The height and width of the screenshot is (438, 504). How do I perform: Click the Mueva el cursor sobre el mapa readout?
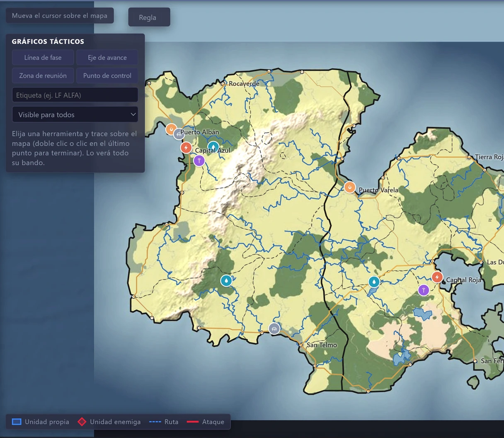(60, 15)
